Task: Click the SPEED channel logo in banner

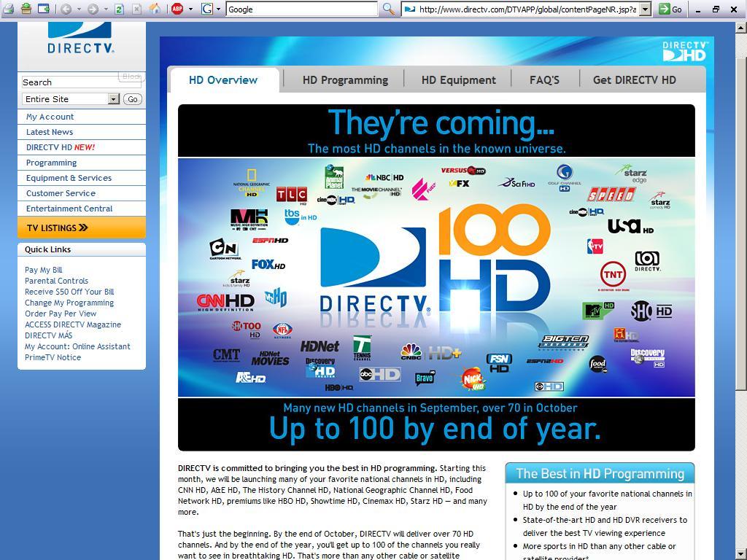Action: pyautogui.click(x=611, y=194)
